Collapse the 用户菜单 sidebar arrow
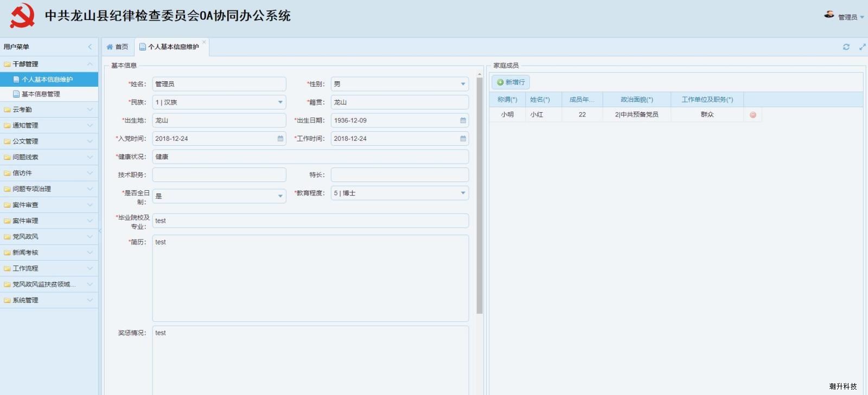The width and height of the screenshot is (868, 395). point(90,47)
